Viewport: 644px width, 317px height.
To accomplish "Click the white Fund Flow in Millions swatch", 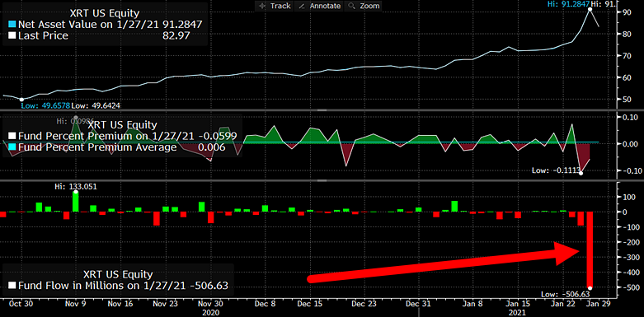I will pos(12,286).
